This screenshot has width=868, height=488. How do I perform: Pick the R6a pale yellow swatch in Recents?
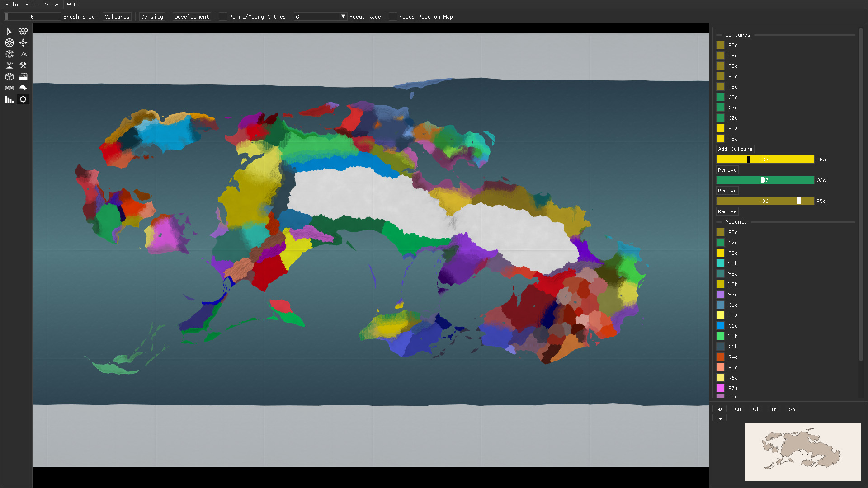click(x=720, y=378)
